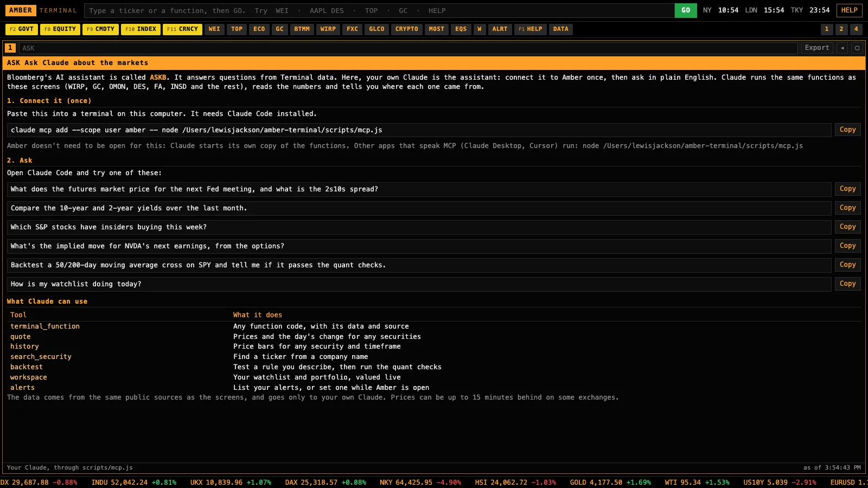Click the AMBER logo badge
868x488 pixels.
pos(21,10)
